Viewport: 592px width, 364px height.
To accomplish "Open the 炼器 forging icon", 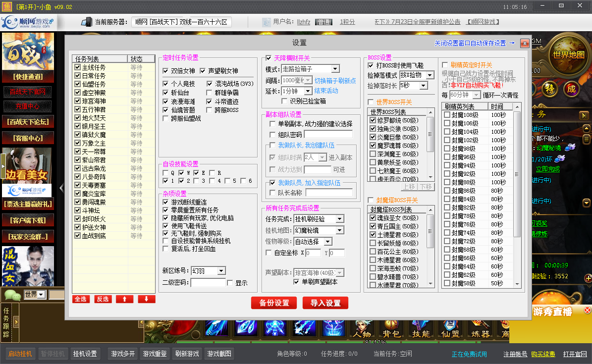I will point(480,329).
